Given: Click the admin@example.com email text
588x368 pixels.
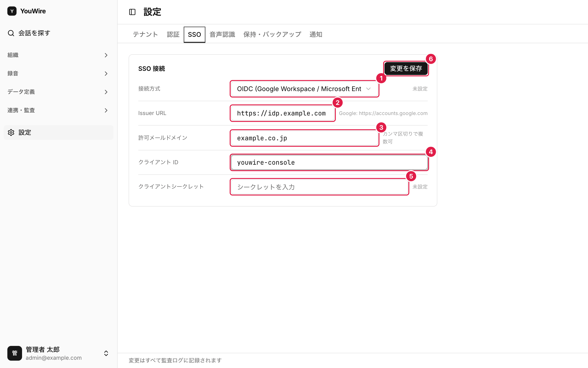Looking at the screenshot, I should [54, 358].
